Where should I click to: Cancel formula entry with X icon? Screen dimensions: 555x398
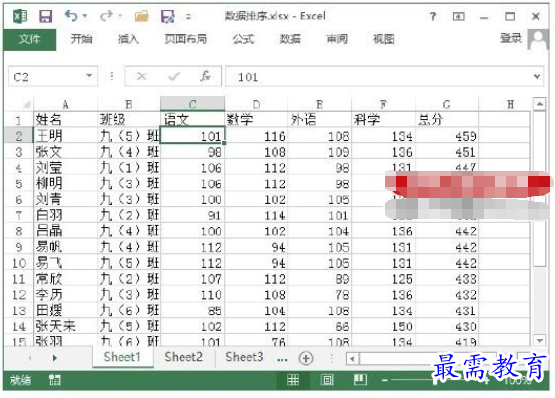coord(142,76)
